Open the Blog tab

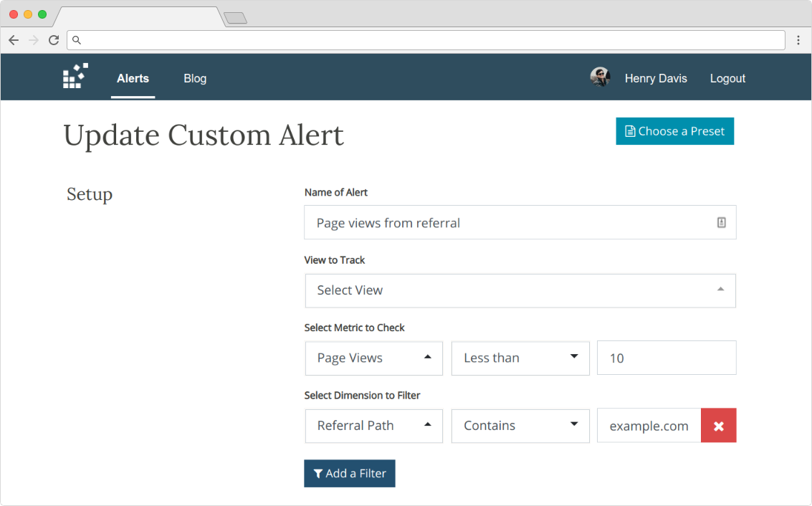[x=195, y=79]
